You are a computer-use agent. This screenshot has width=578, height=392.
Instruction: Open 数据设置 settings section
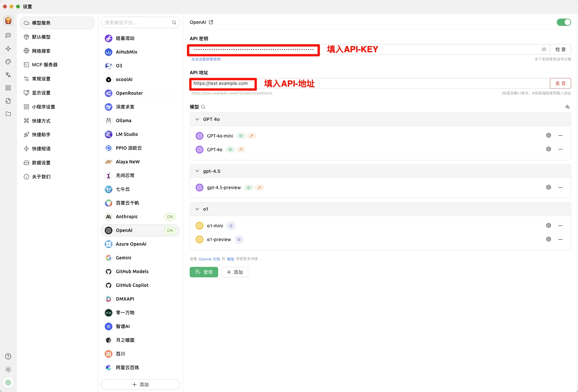57,163
